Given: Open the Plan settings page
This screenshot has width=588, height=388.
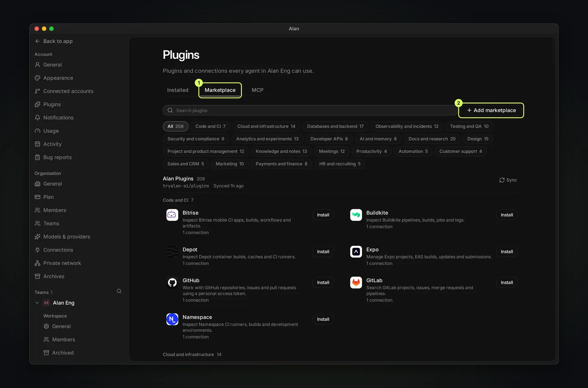Looking at the screenshot, I should point(49,197).
